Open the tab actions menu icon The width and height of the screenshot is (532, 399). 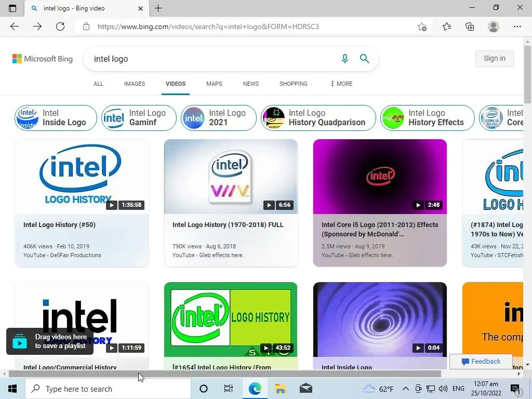12,8
